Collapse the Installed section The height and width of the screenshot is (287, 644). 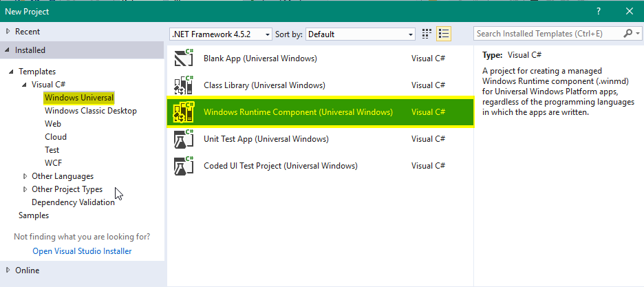coord(8,50)
